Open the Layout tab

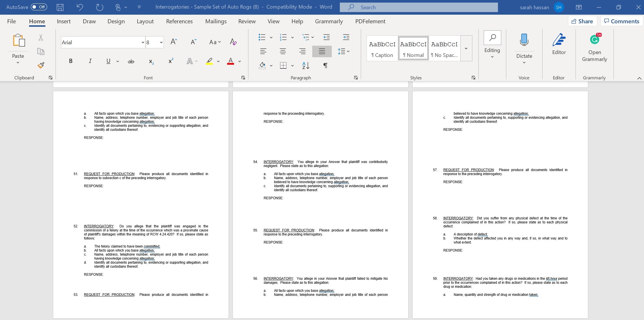(x=145, y=21)
